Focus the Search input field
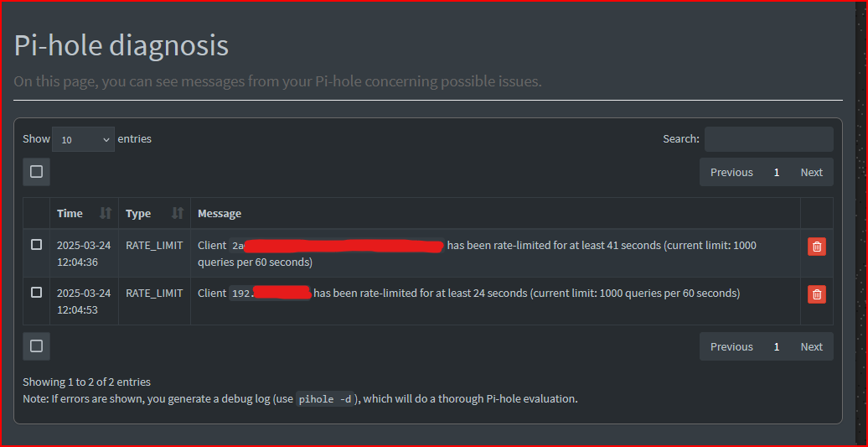This screenshot has height=447, width=868. (768, 139)
